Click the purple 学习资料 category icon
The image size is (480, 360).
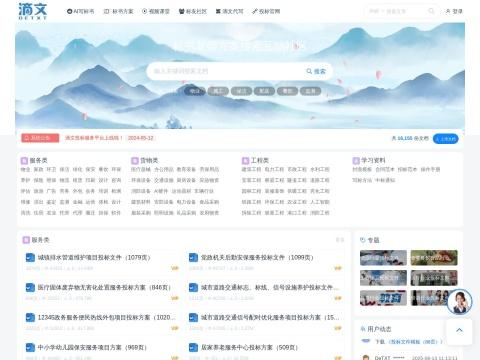356,161
